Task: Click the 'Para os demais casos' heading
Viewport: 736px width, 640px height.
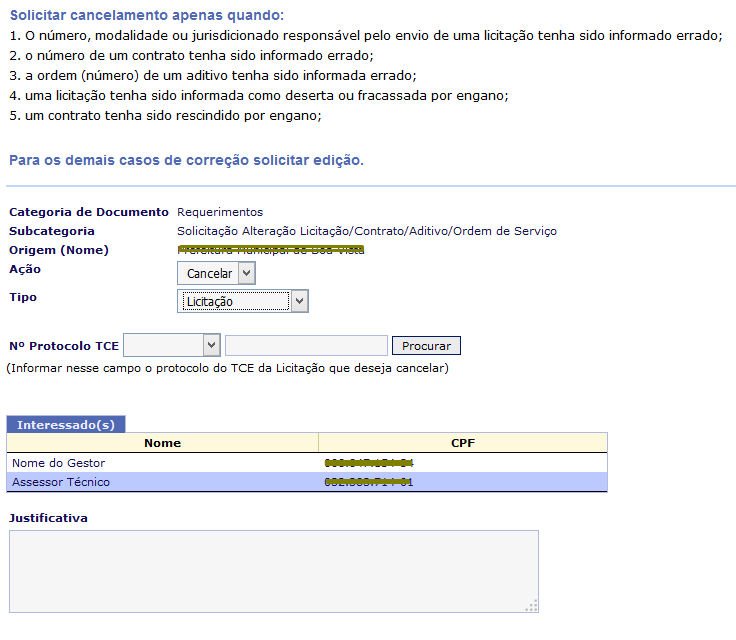Action: 186,160
